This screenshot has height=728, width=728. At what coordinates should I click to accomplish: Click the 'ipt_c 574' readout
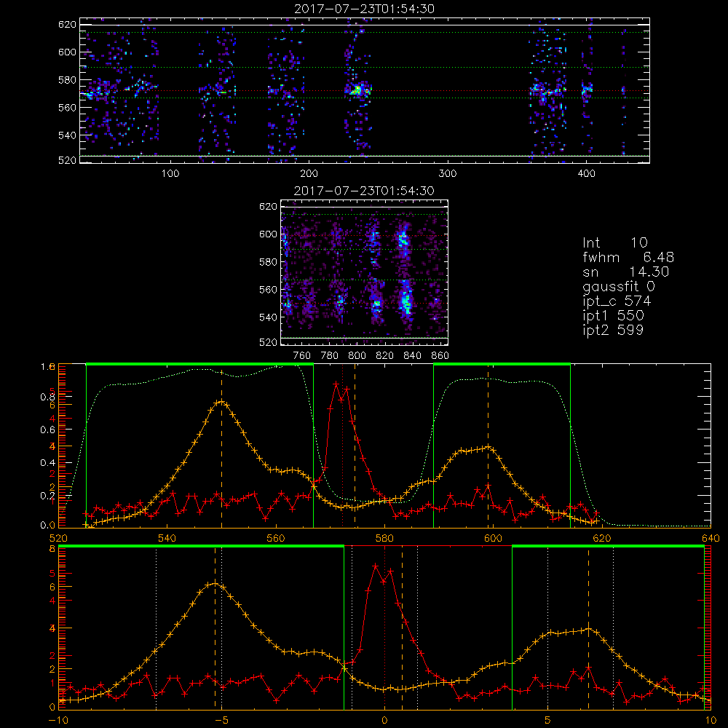(x=617, y=301)
